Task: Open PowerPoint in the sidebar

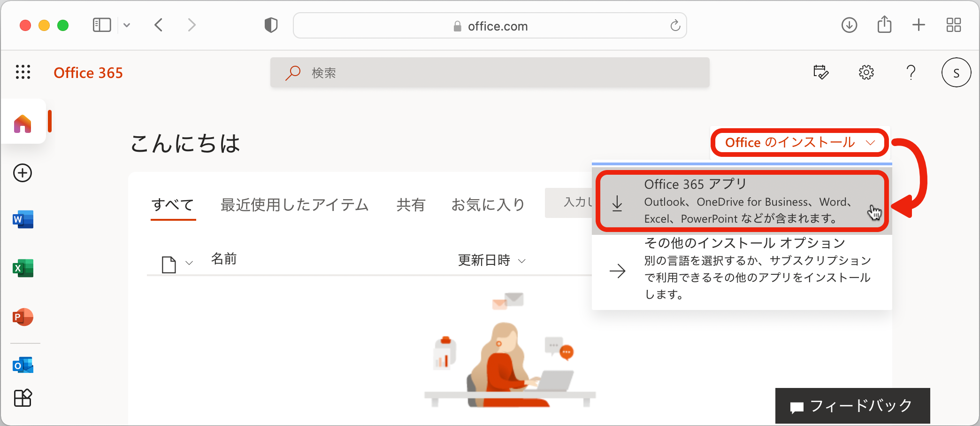Action: click(23, 317)
